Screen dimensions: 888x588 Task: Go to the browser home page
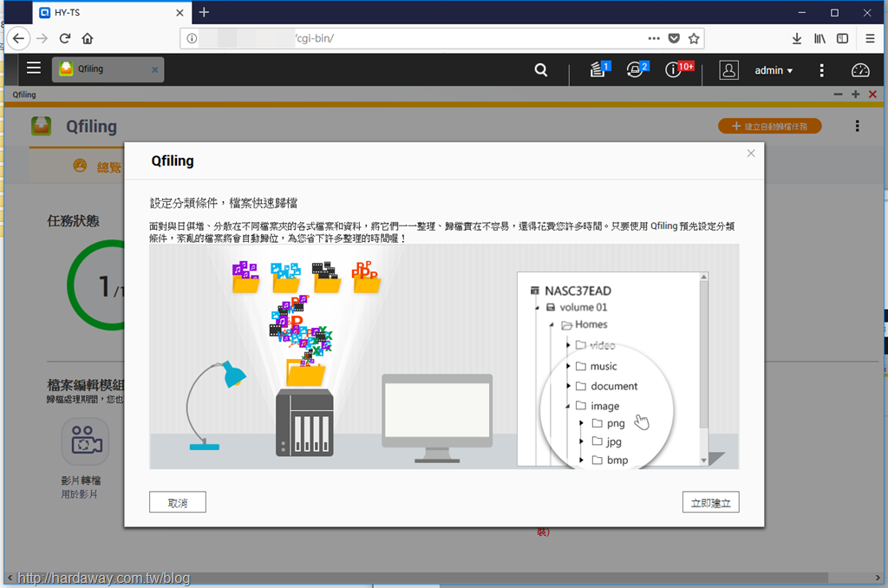tap(88, 38)
